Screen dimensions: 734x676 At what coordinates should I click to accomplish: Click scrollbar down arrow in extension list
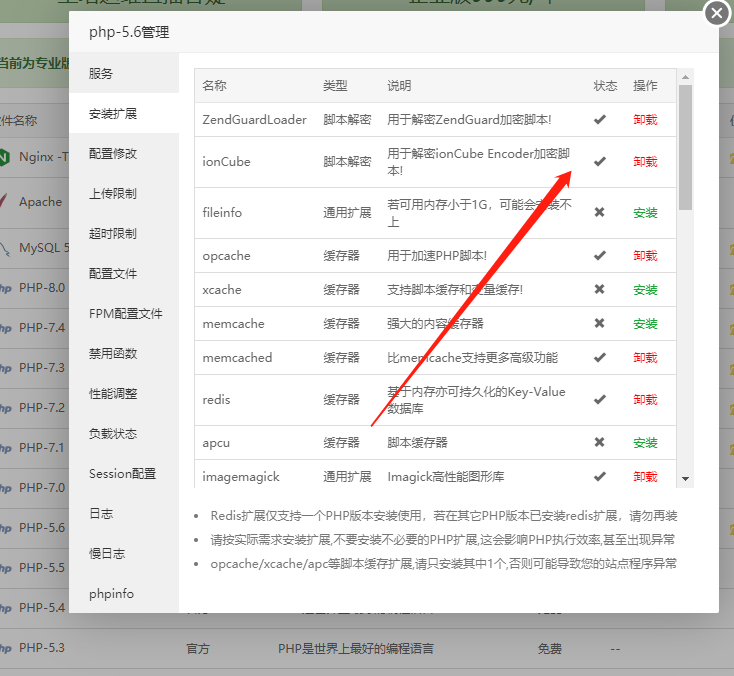pos(685,479)
